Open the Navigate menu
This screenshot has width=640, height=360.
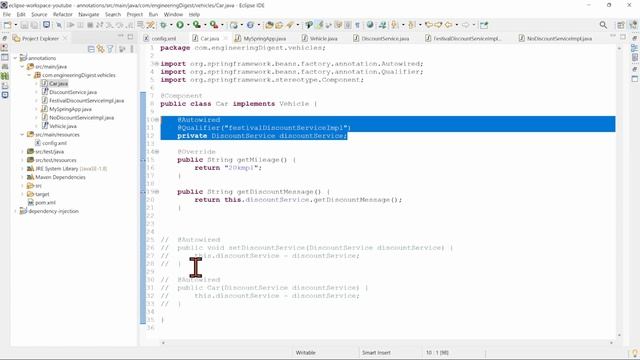tap(89, 14)
